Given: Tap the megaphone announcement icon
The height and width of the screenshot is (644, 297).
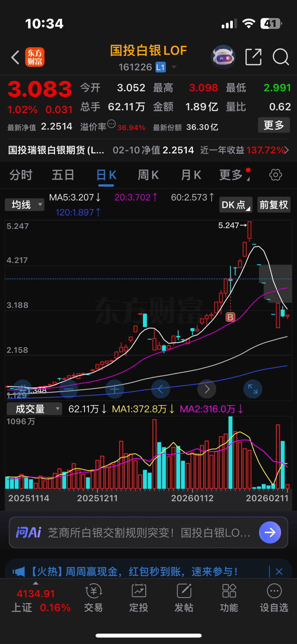Looking at the screenshot, I should pos(19,572).
